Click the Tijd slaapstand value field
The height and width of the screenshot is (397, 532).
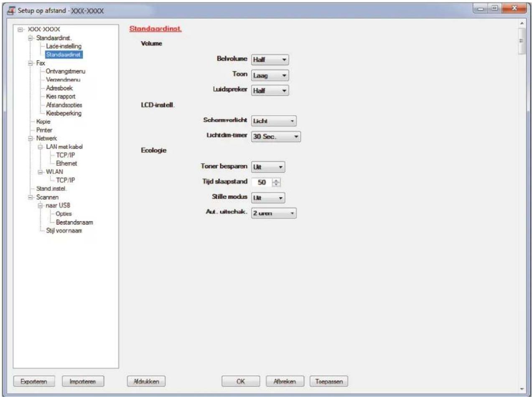pyautogui.click(x=262, y=182)
